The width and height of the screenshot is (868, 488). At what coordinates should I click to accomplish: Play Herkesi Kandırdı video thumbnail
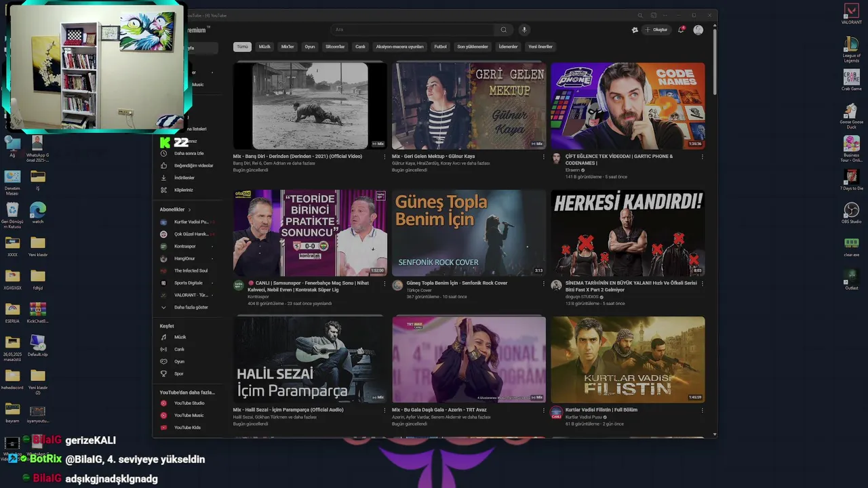pos(627,232)
